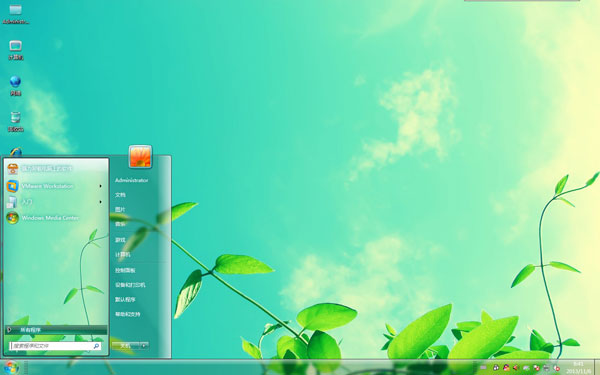The width and height of the screenshot is (600, 375).
Task: Open 图片 (Pictures) in Start menu
Action: [121, 210]
